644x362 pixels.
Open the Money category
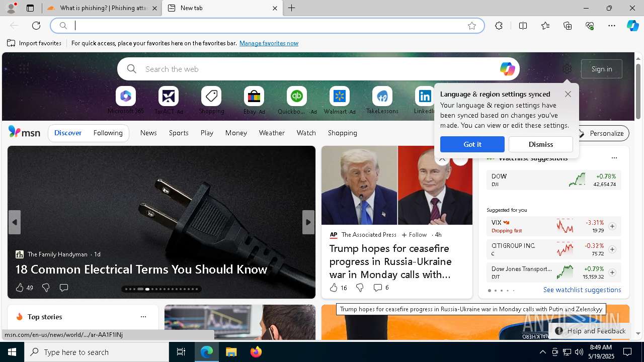point(236,133)
